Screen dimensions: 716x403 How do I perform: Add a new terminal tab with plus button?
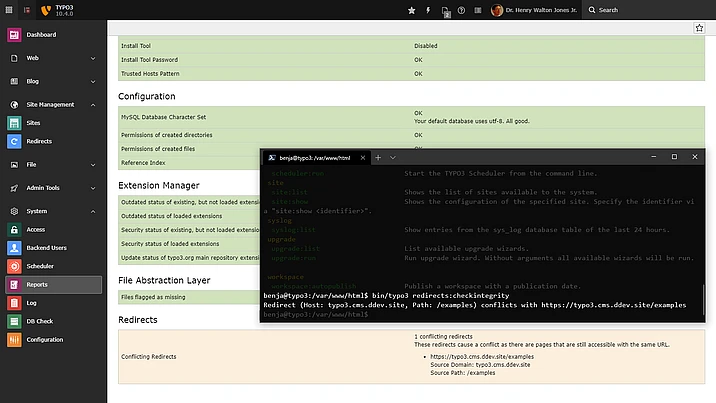pyautogui.click(x=378, y=158)
